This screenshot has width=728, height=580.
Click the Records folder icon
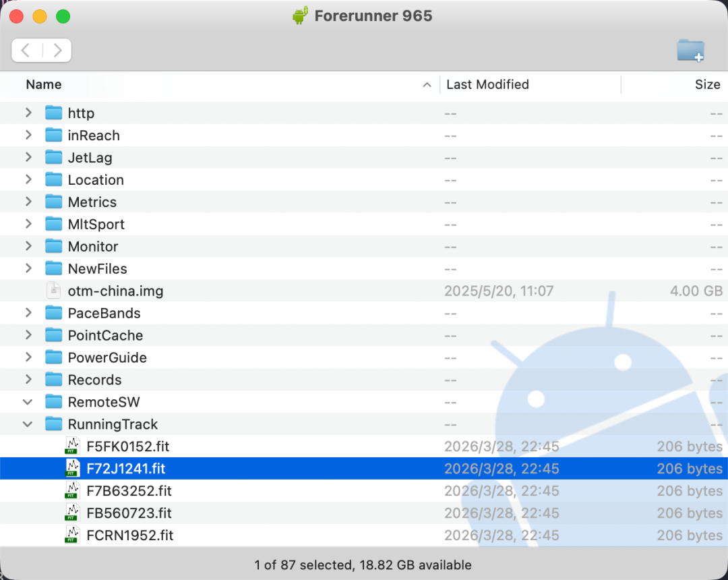point(53,380)
